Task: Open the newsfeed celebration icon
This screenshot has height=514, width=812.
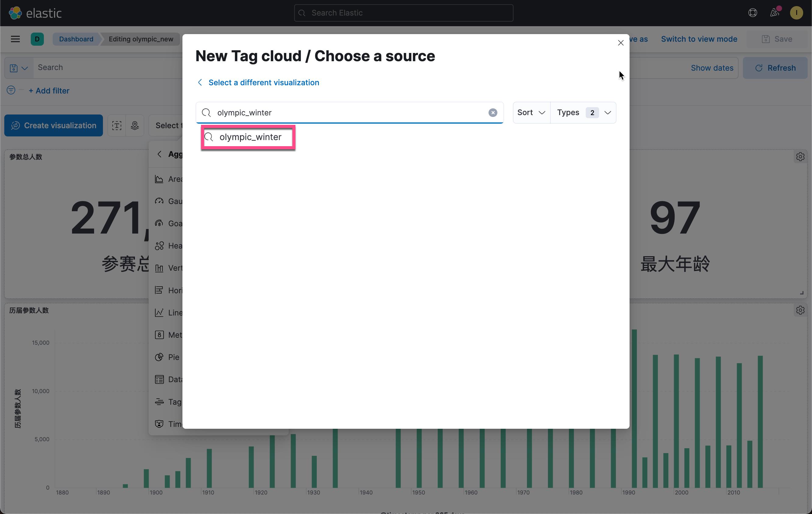Action: [x=775, y=13]
